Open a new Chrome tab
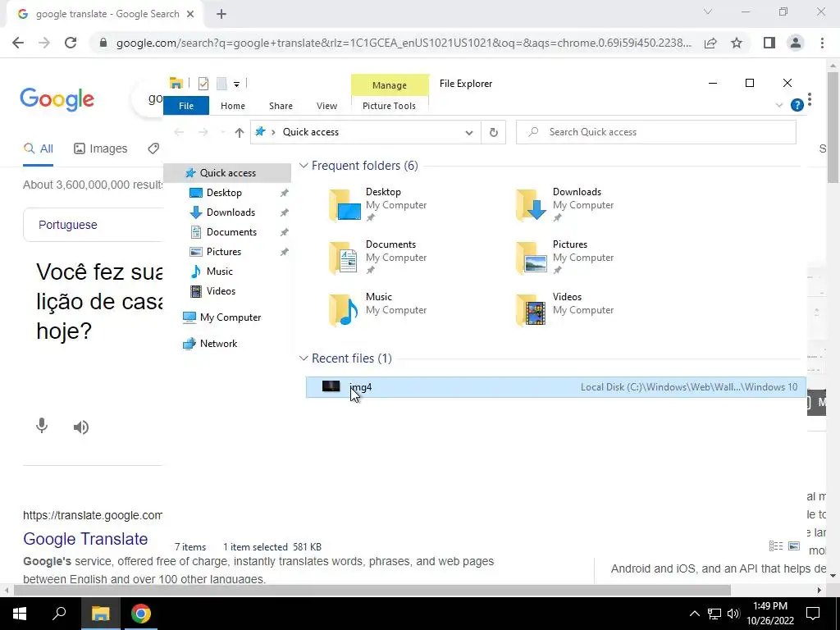 pyautogui.click(x=221, y=15)
